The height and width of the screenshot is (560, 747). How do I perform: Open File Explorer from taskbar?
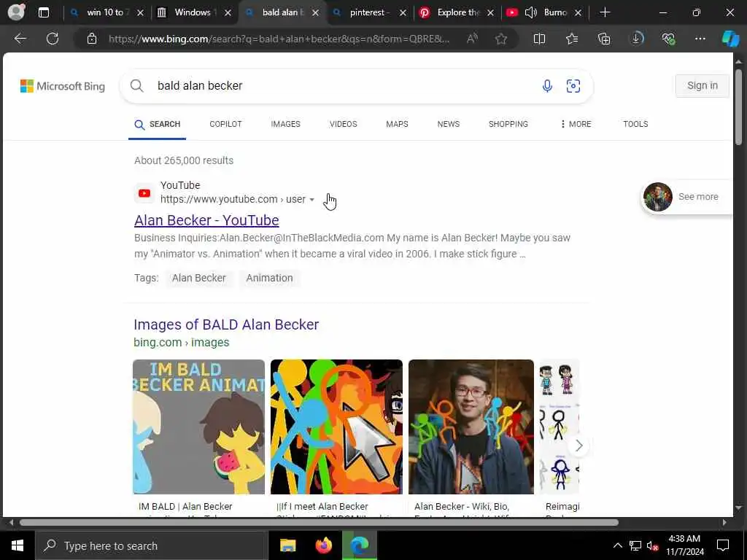tap(287, 545)
